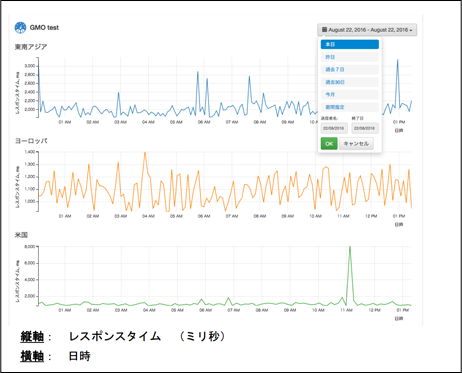Click the GMO test title text

(44, 28)
